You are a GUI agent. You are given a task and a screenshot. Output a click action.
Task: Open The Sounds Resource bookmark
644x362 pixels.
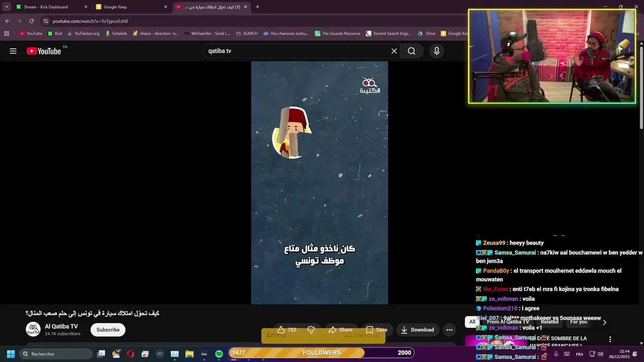tap(338, 34)
